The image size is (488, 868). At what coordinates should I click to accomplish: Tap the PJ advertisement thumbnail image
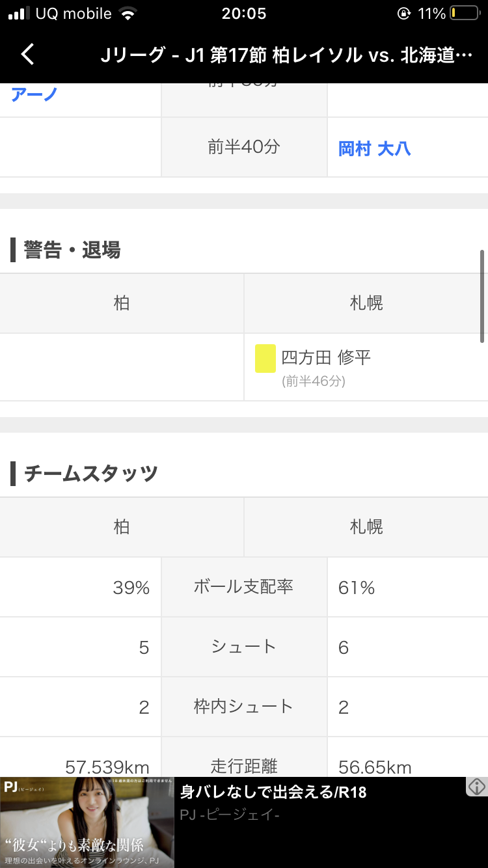87,822
